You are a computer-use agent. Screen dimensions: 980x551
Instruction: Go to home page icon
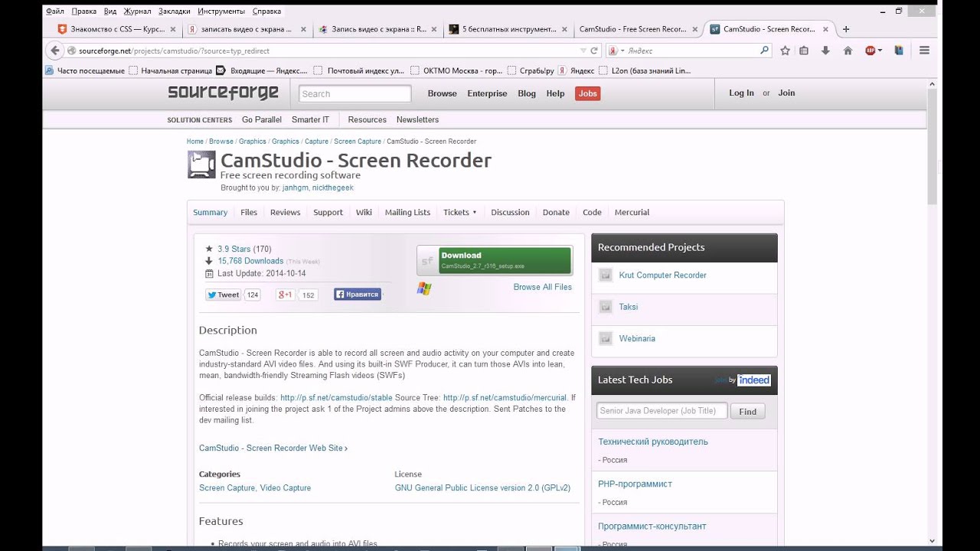pyautogui.click(x=848, y=51)
